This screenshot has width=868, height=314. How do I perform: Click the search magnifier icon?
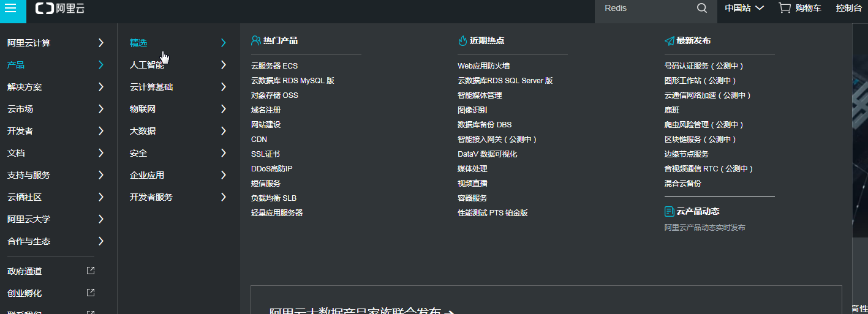[702, 9]
